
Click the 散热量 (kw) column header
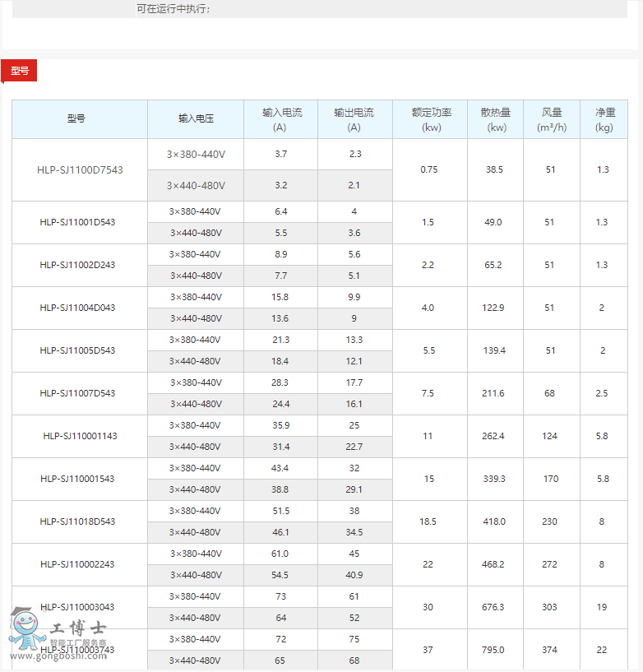[496, 119]
